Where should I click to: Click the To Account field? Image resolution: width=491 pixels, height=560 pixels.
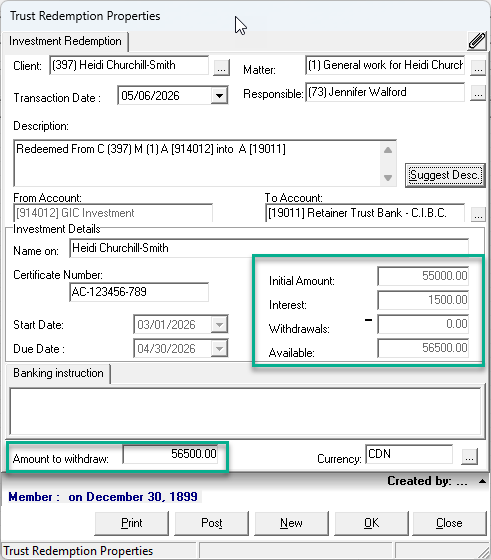(x=365, y=213)
